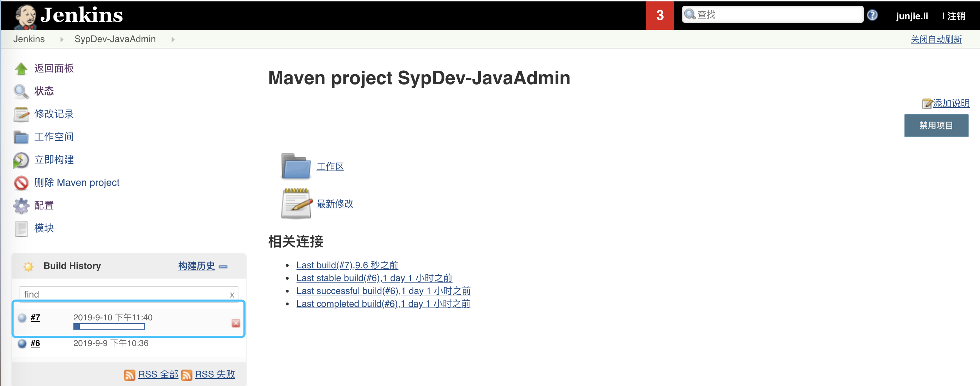Open Last stable build(#6) link
This screenshot has width=980, height=386.
pos(374,278)
